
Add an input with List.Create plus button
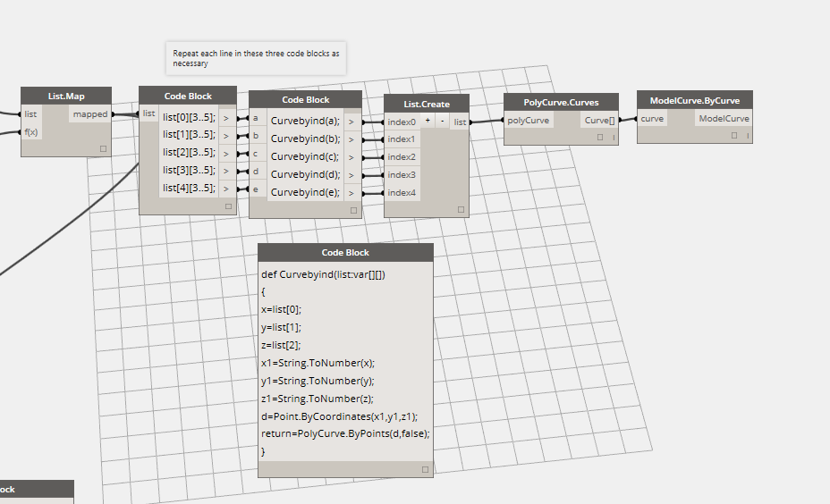(428, 121)
